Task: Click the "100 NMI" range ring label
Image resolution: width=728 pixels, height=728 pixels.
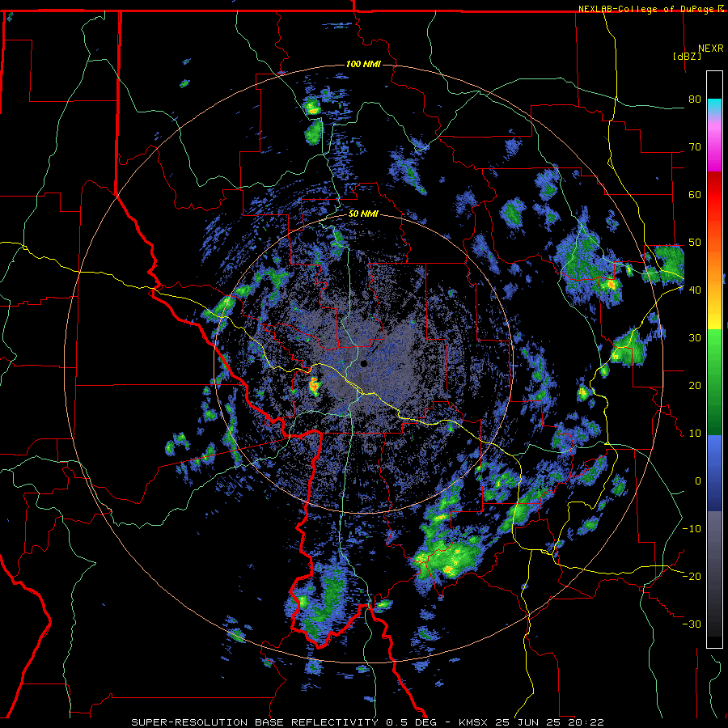Action: pyautogui.click(x=363, y=64)
